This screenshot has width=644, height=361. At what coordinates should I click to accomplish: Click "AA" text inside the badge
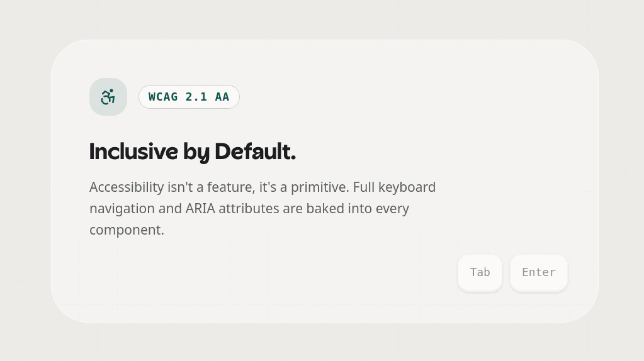[x=222, y=97]
